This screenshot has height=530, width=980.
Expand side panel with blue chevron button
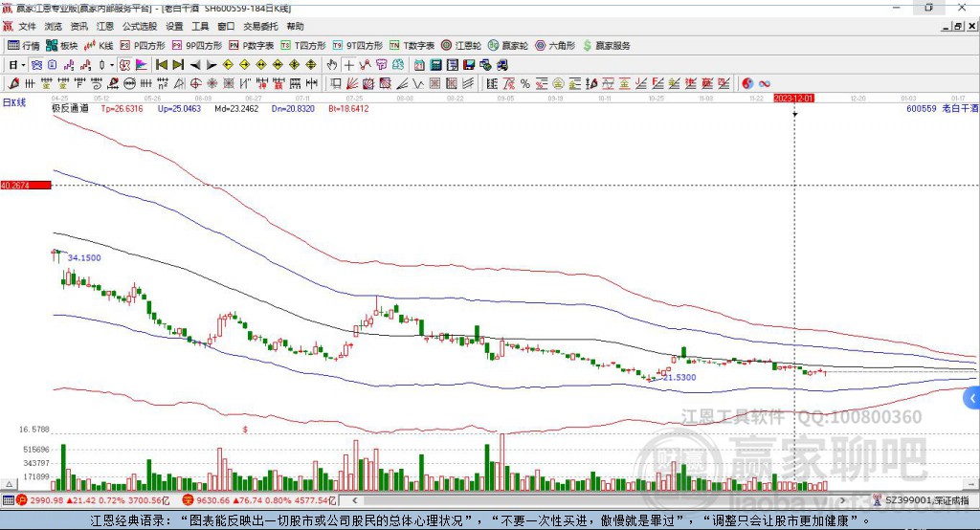(972, 398)
